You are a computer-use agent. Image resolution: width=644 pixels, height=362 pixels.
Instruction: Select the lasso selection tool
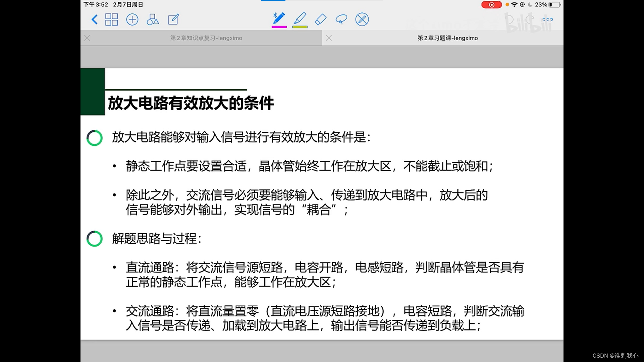pyautogui.click(x=341, y=19)
